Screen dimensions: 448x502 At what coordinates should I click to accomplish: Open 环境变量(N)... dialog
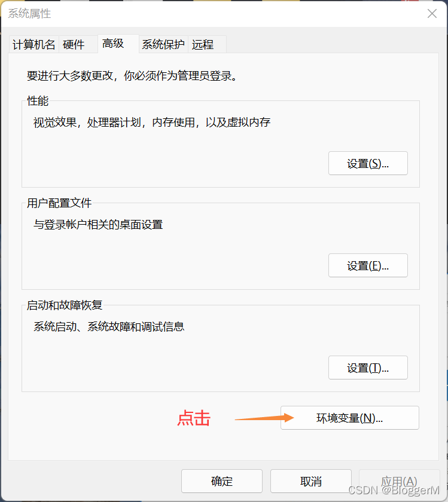(x=350, y=418)
